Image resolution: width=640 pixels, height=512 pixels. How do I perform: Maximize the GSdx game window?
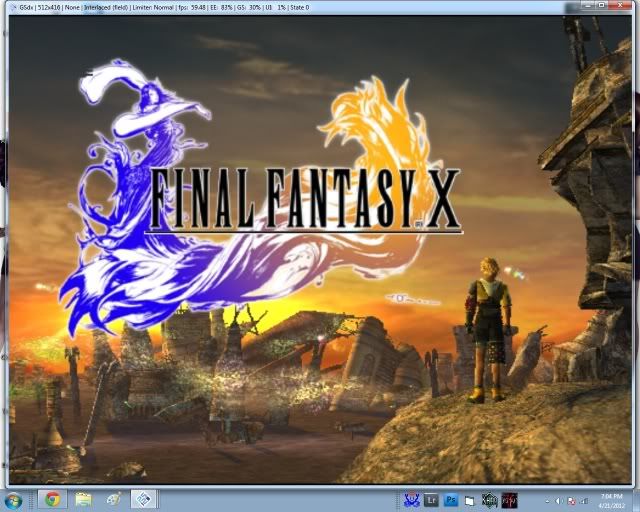(601, 6)
